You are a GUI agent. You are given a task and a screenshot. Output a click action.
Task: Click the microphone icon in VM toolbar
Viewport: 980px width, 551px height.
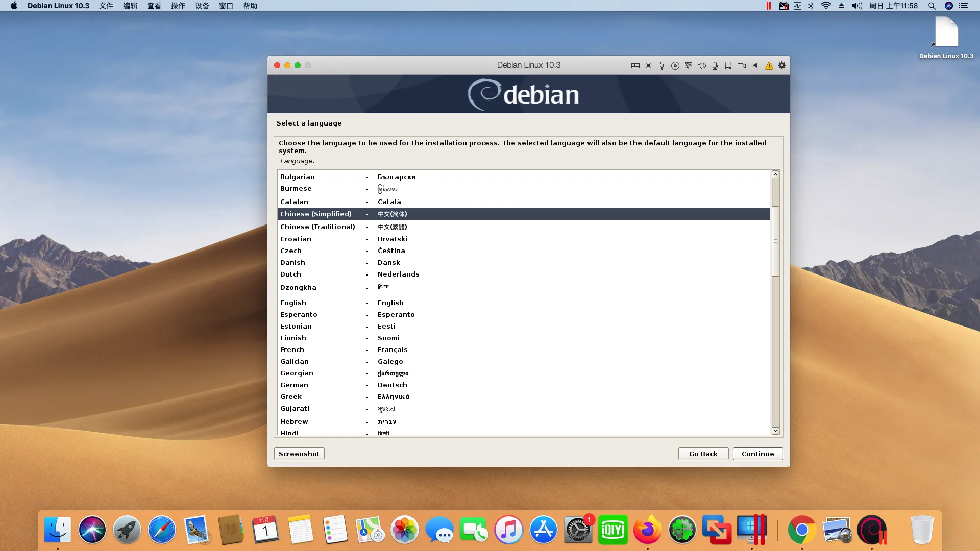point(715,66)
